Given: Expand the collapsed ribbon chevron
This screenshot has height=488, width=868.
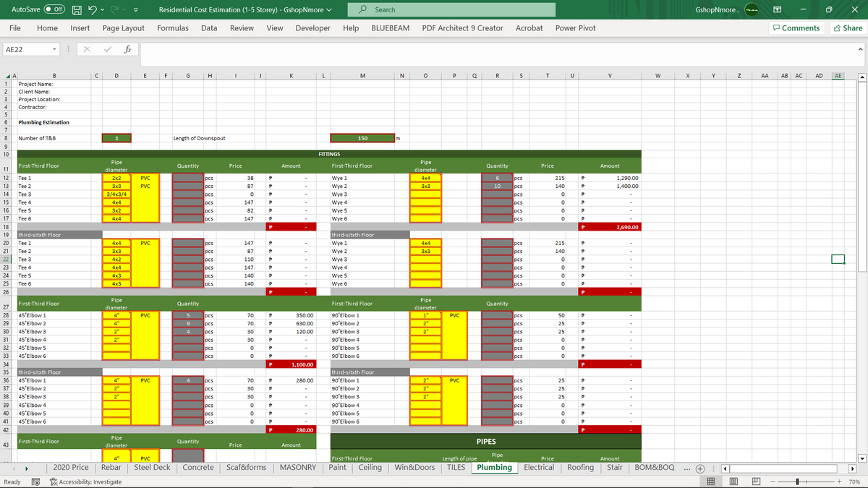Looking at the screenshot, I should (860, 49).
